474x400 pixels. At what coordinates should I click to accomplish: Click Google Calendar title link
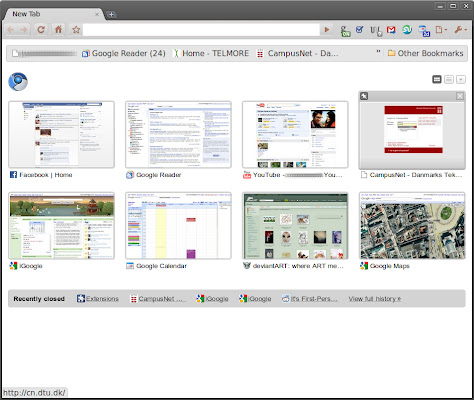[x=161, y=266]
